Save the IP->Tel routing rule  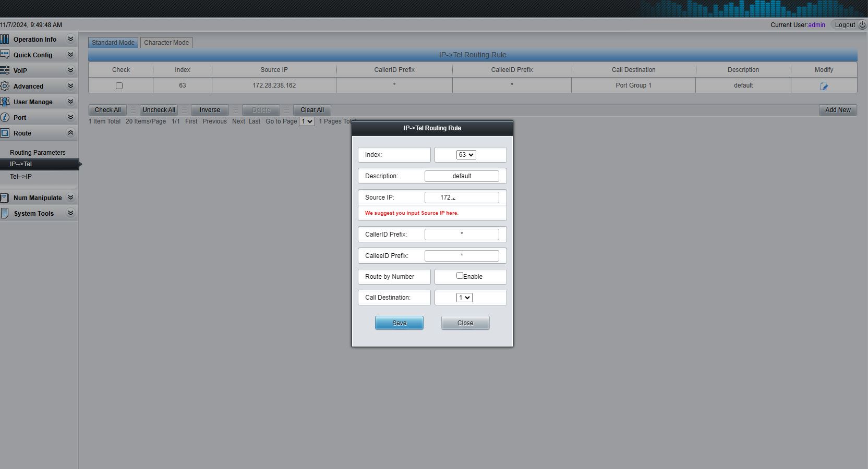click(399, 323)
